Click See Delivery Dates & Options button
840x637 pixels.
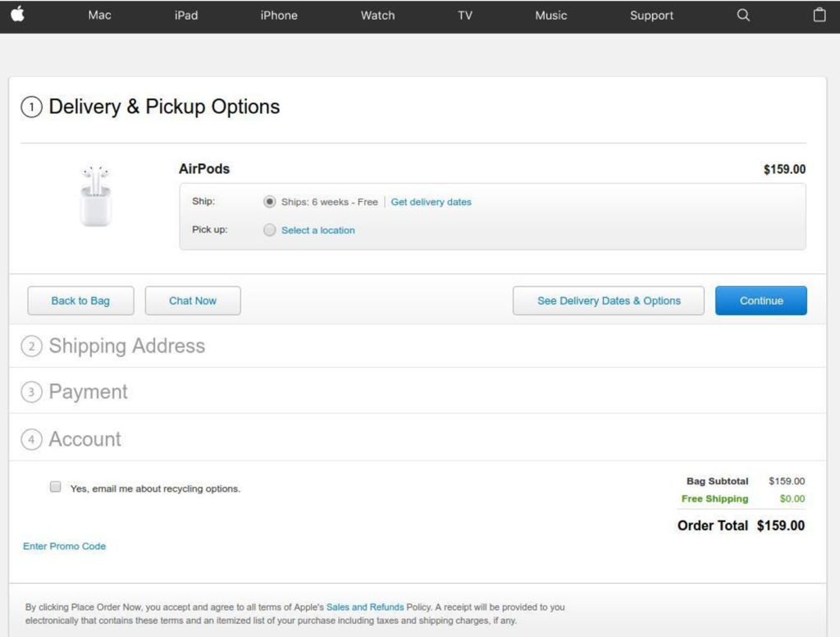[609, 300]
